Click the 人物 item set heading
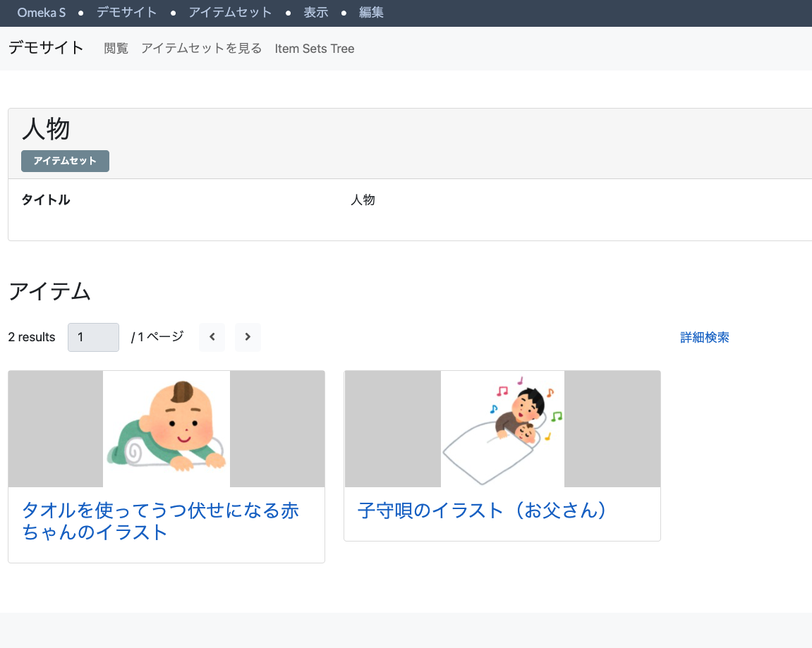The width and height of the screenshot is (812, 648). [x=46, y=130]
